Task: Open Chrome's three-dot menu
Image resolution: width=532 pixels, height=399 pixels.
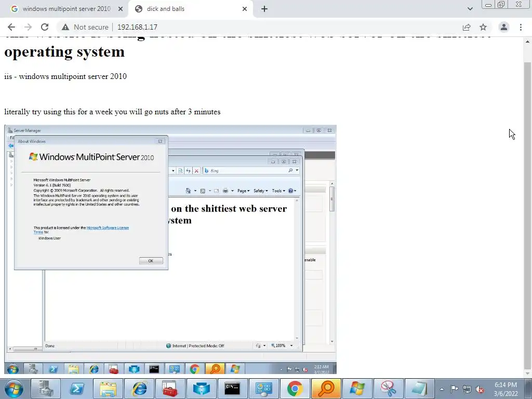Action: coord(521,27)
